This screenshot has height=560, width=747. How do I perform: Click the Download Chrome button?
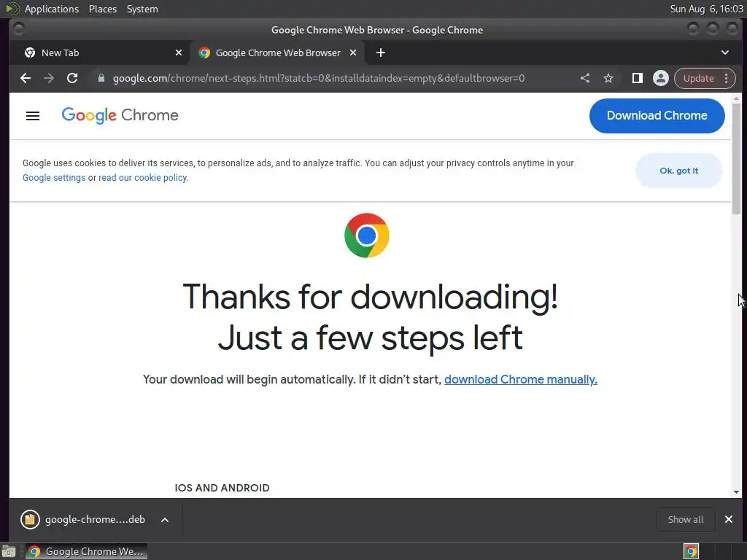[x=657, y=116]
